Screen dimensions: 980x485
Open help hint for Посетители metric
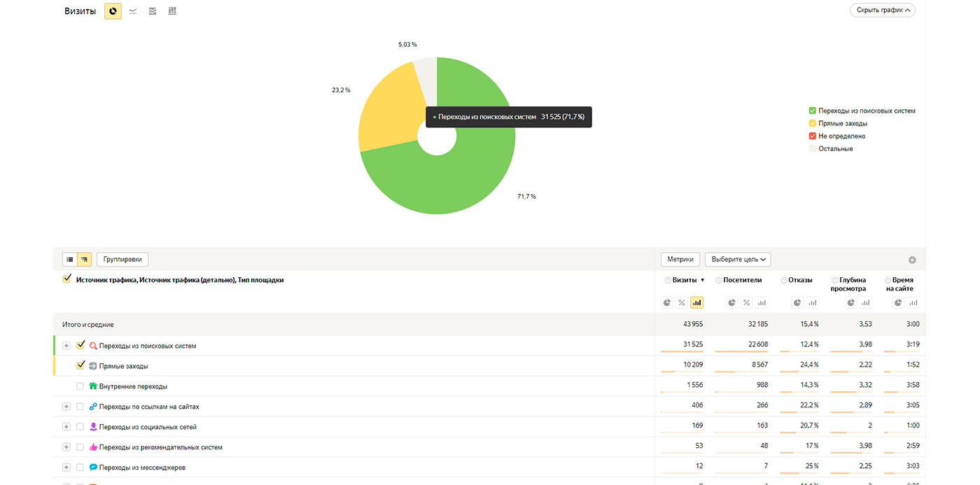[718, 280]
